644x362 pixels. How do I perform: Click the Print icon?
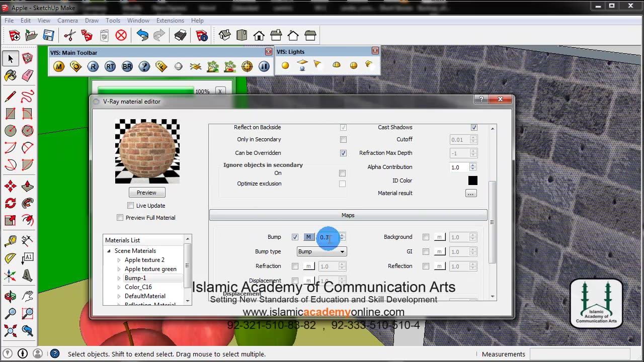pyautogui.click(x=181, y=35)
